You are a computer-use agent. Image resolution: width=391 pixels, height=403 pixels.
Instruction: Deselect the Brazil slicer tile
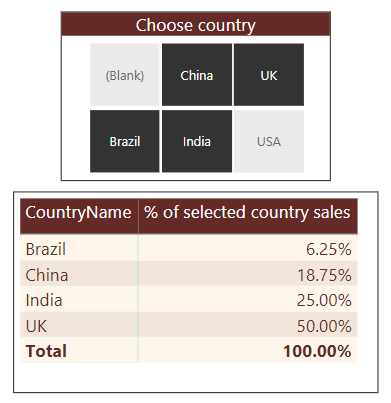[125, 141]
